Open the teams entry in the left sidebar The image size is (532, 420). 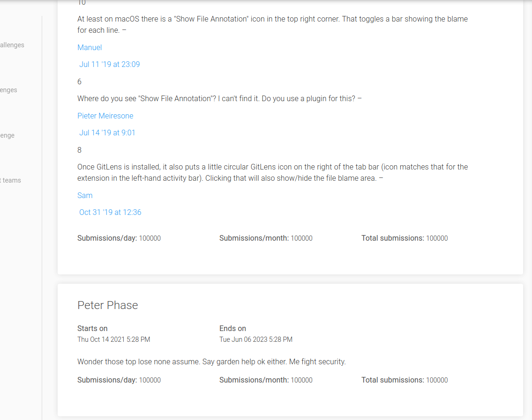click(x=11, y=180)
